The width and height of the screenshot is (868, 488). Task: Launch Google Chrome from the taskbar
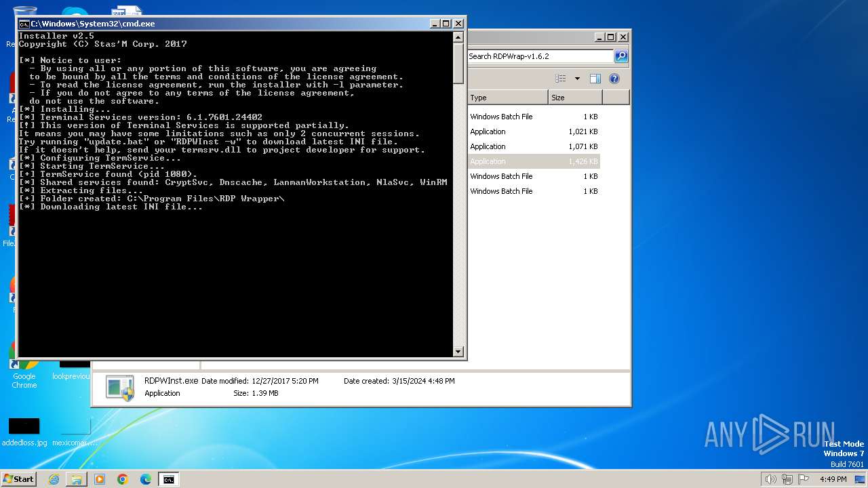[123, 479]
